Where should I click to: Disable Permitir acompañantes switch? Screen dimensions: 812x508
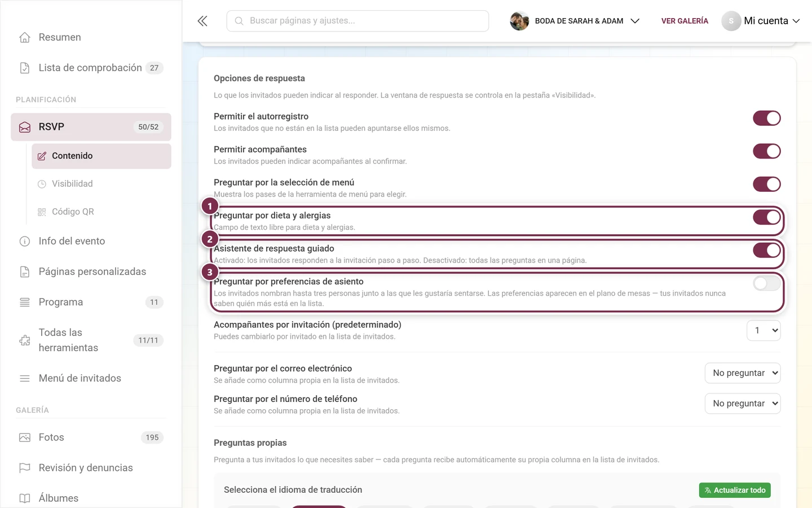coord(767,151)
